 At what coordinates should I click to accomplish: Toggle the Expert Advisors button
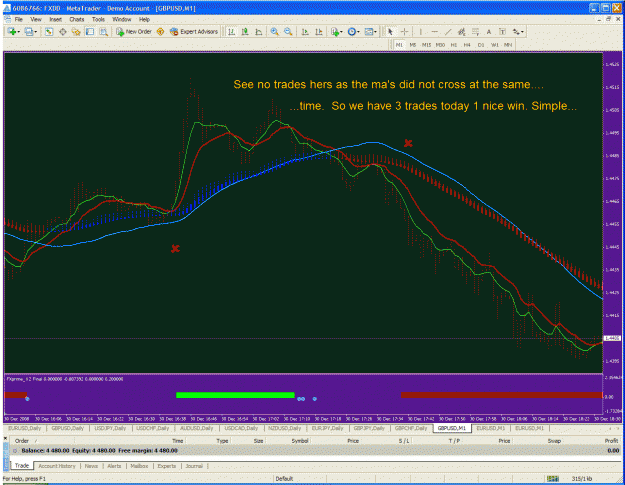click(x=194, y=32)
